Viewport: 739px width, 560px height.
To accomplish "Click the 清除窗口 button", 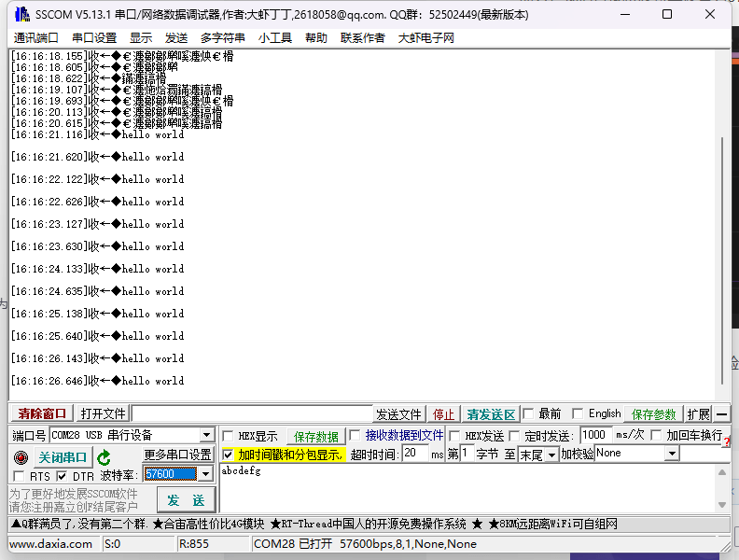I will (42, 413).
